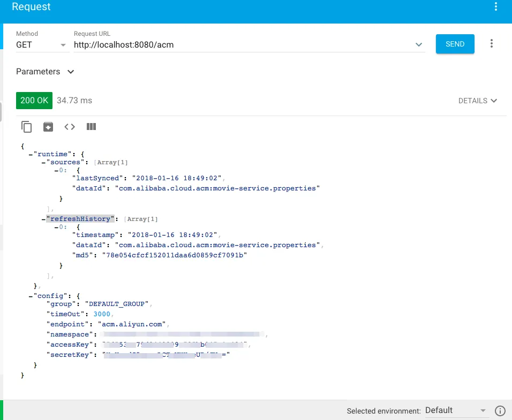Collapse item 0 under sources
Viewport: 512px width, 420px height.
[56, 171]
